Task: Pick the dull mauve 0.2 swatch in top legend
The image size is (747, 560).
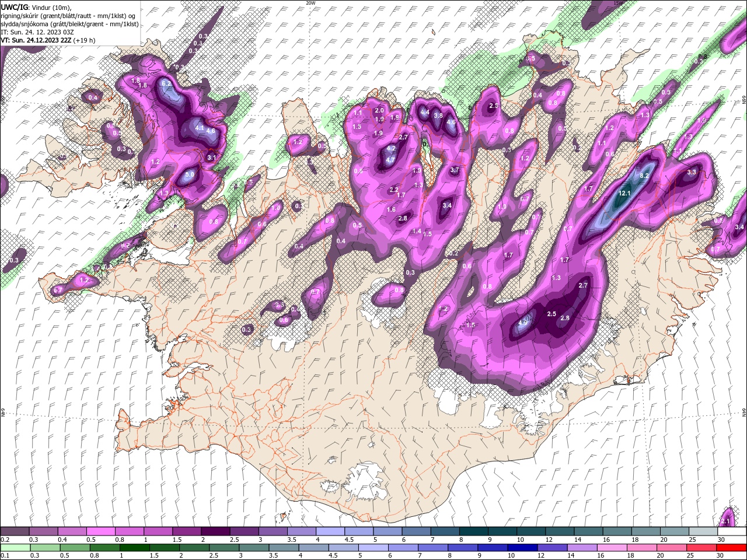Action: pos(15,531)
